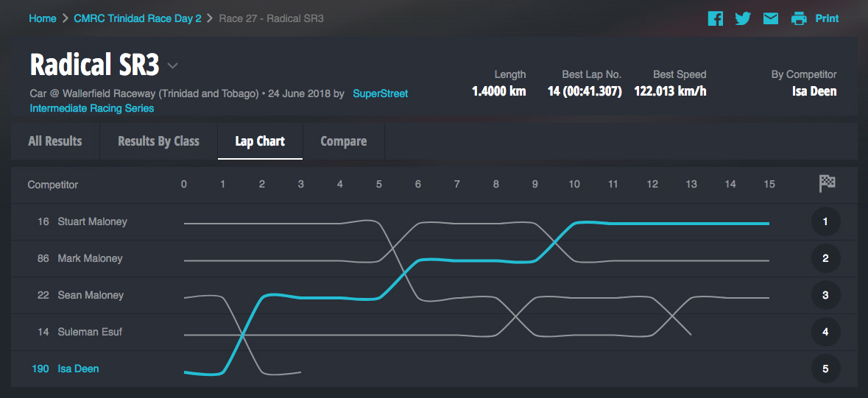Screen dimensions: 868x398
Task: Open Results By Class tab
Action: (x=158, y=141)
